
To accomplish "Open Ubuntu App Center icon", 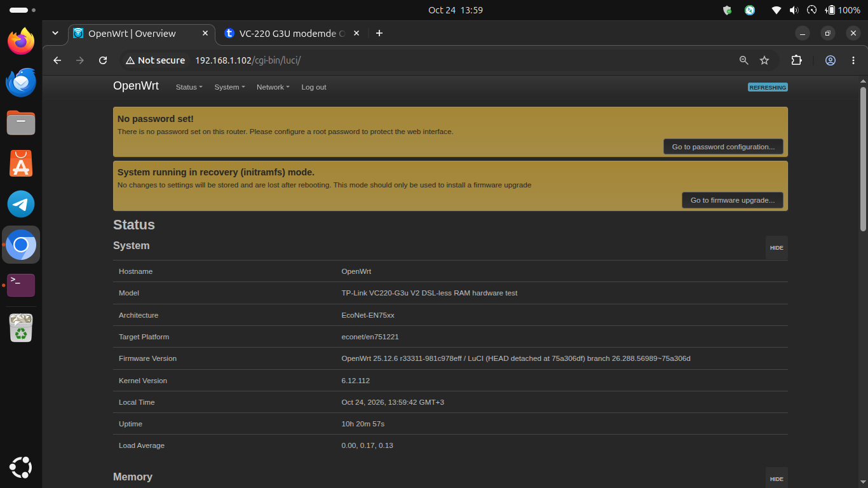I will [21, 163].
